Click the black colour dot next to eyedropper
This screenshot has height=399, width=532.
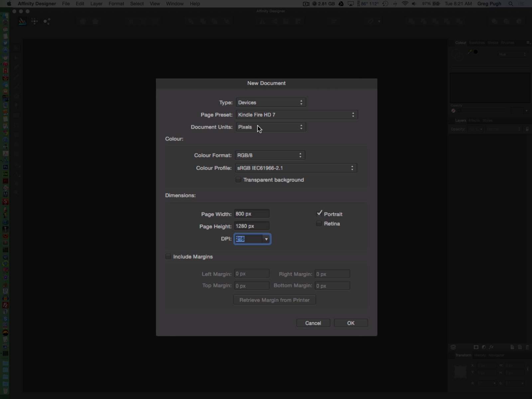tap(476, 52)
